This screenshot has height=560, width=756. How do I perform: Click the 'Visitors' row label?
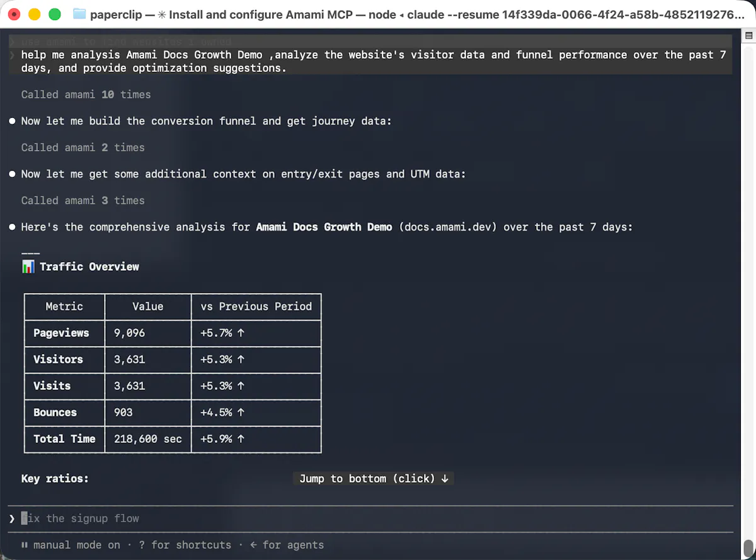point(58,360)
